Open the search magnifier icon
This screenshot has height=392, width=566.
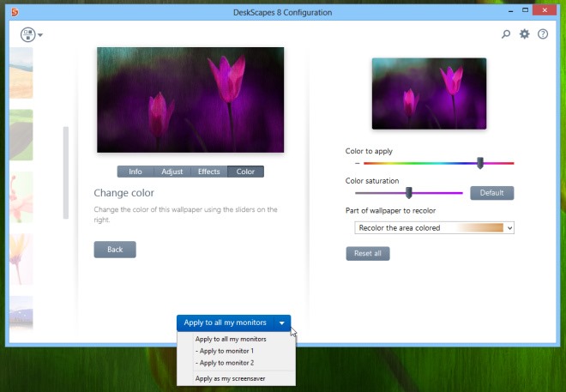tap(506, 34)
